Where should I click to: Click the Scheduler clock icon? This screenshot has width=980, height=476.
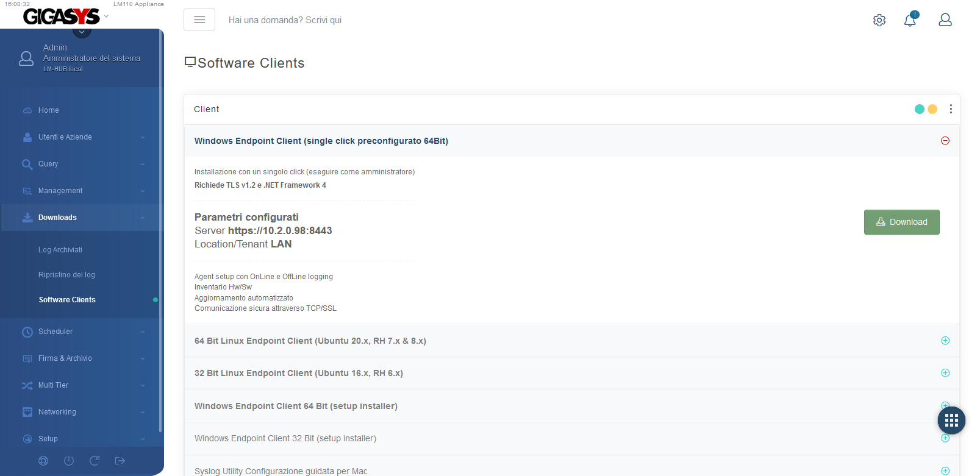pyautogui.click(x=27, y=332)
